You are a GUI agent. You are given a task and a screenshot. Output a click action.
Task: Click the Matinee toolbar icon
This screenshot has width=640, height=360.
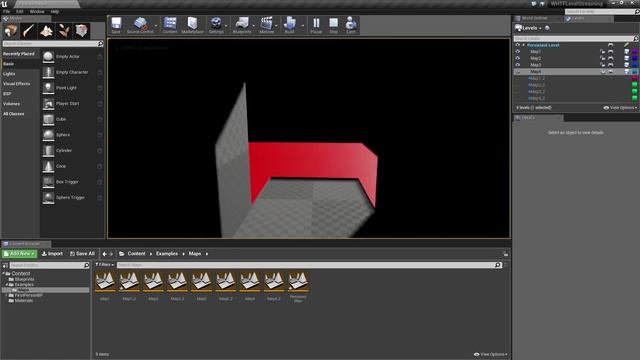(267, 23)
